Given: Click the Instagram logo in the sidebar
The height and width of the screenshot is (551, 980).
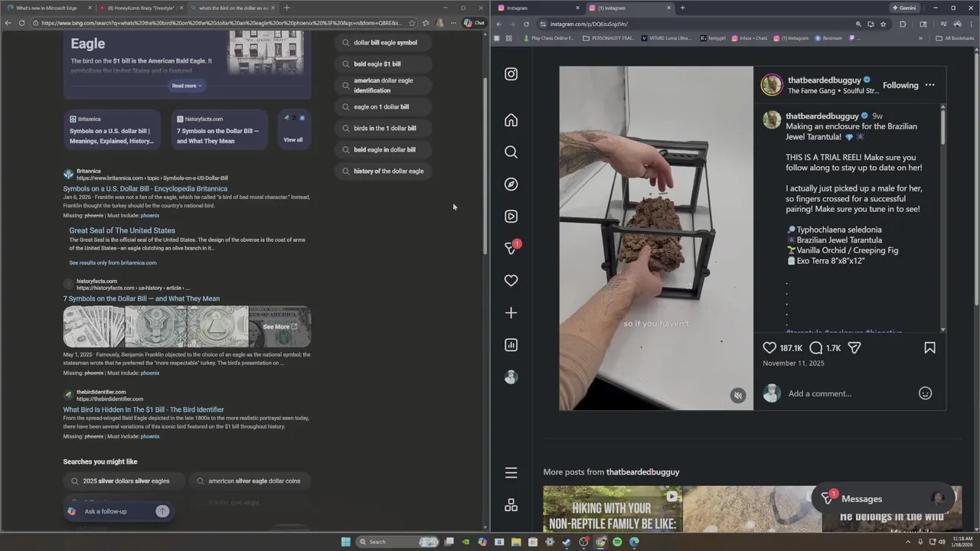Looking at the screenshot, I should pos(511,74).
